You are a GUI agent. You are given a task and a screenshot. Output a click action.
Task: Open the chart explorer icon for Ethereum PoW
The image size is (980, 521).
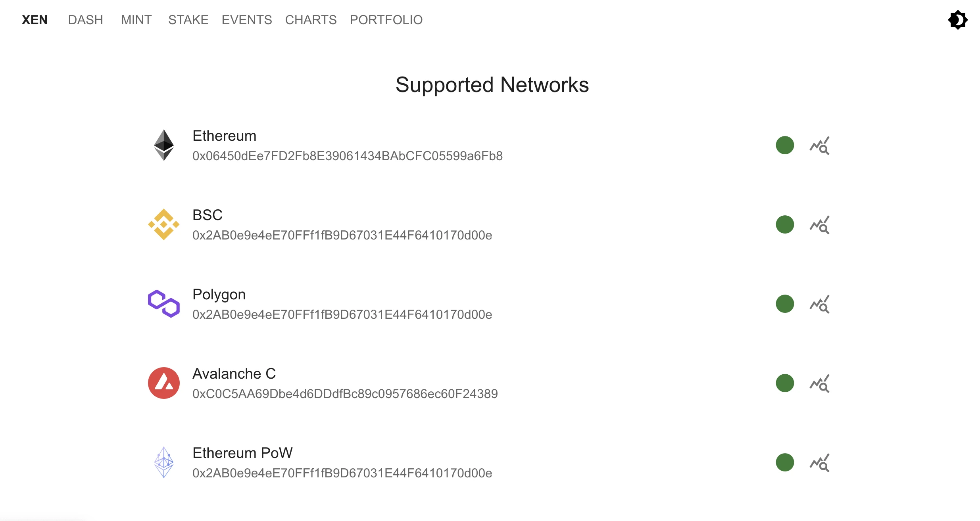[819, 463]
